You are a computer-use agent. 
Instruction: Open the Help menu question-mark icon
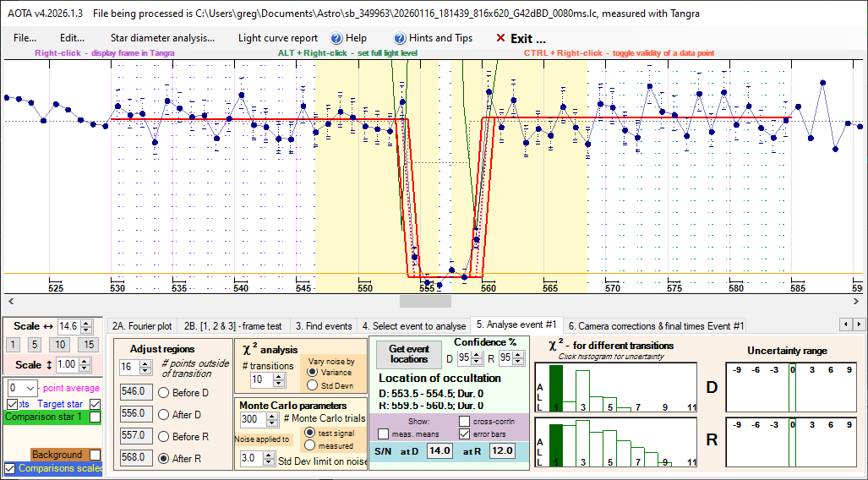click(x=336, y=38)
